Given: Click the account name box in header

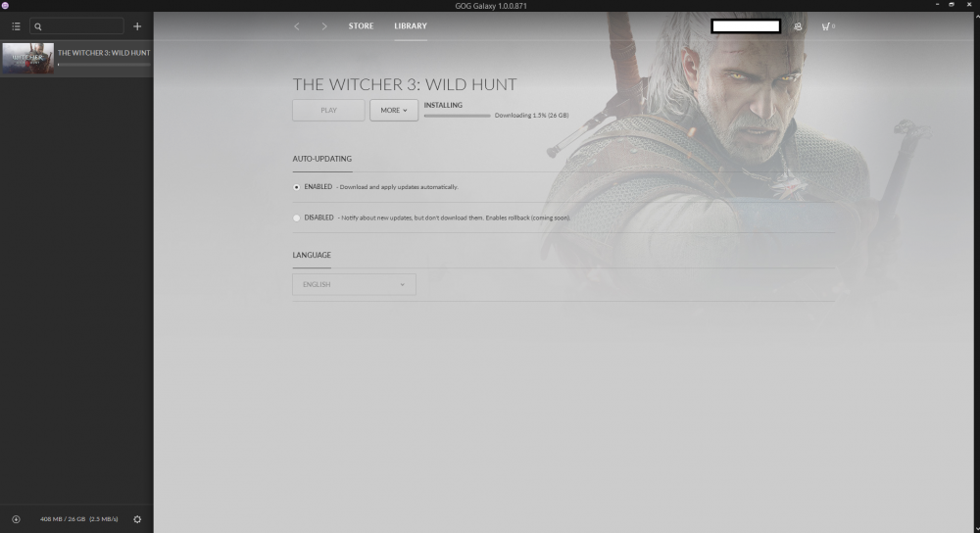Looking at the screenshot, I should (x=746, y=26).
